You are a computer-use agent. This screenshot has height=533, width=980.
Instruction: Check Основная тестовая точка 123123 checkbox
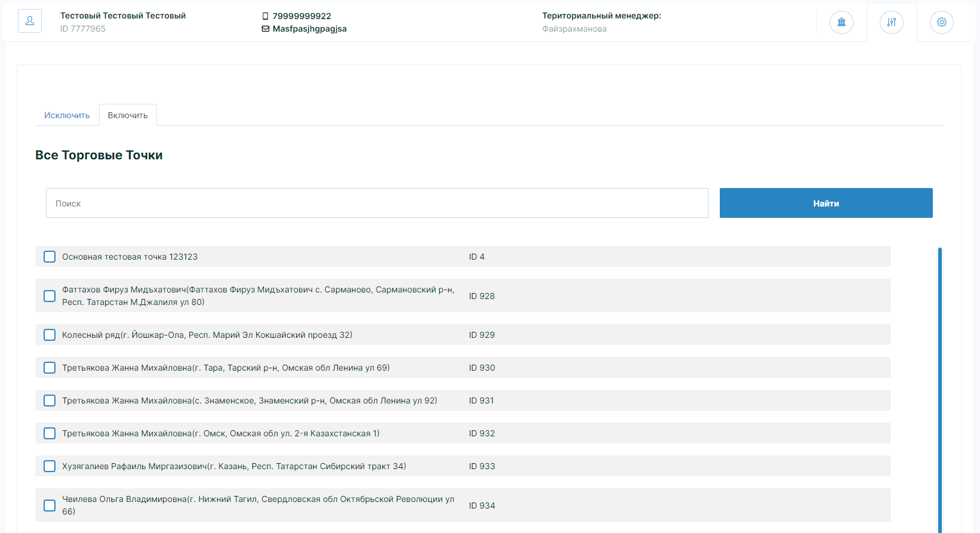click(x=50, y=257)
